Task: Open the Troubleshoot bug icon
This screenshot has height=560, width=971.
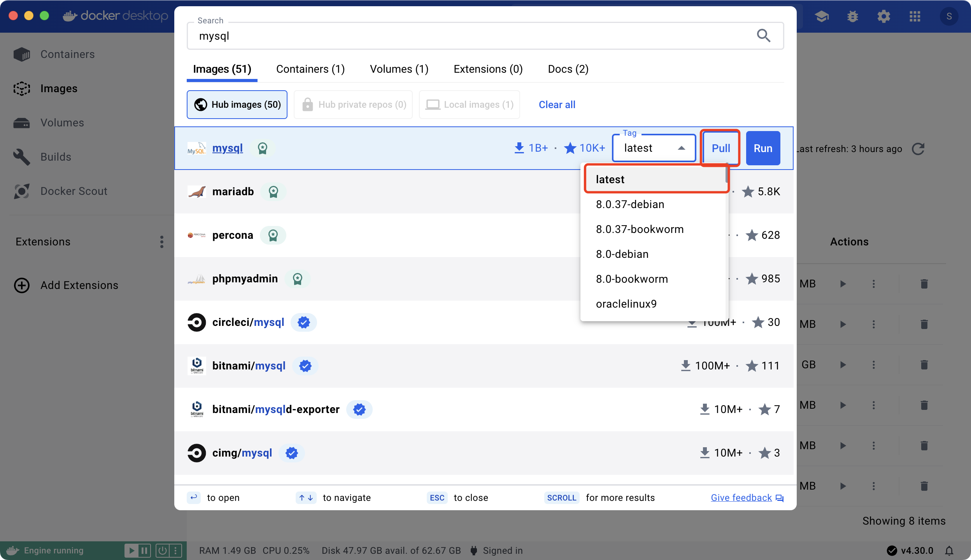Action: coord(853,16)
